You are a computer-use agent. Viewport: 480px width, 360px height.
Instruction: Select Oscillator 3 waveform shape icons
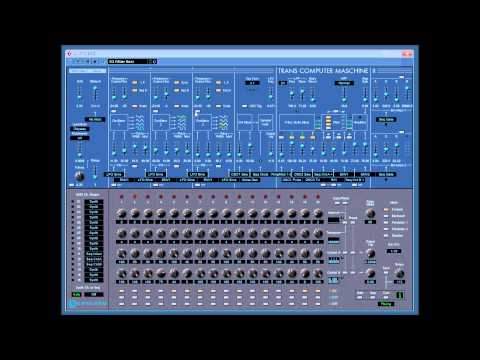coord(223,122)
